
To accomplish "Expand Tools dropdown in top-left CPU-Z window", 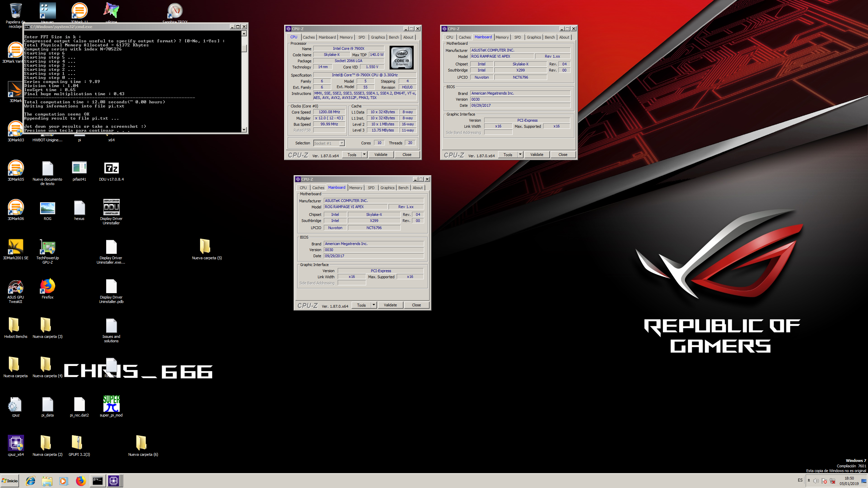I will pos(364,155).
